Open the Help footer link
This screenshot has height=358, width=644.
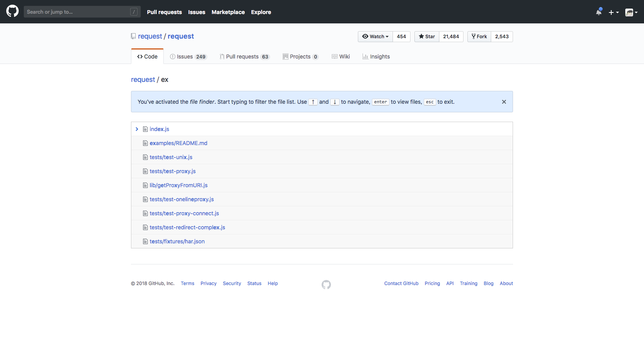coord(273,284)
